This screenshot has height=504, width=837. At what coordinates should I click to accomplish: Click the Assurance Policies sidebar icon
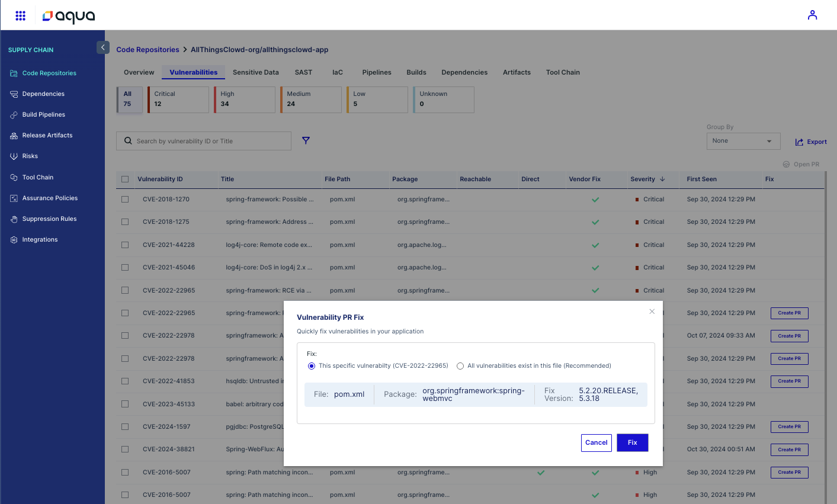(14, 198)
